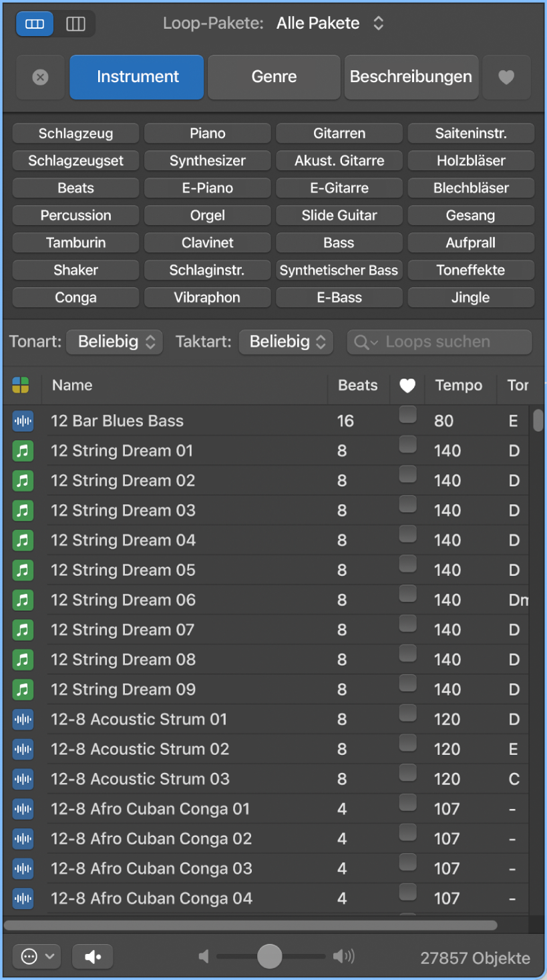The width and height of the screenshot is (547, 980).
Task: Open the Loop-Pakete Alle Pakete dropdown
Action: click(x=330, y=23)
